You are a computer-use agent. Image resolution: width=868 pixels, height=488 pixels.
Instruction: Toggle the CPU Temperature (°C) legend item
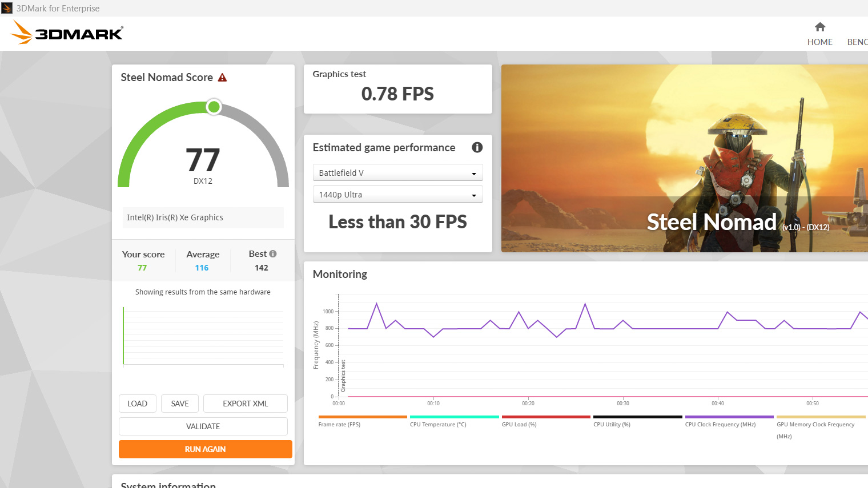(x=455, y=421)
